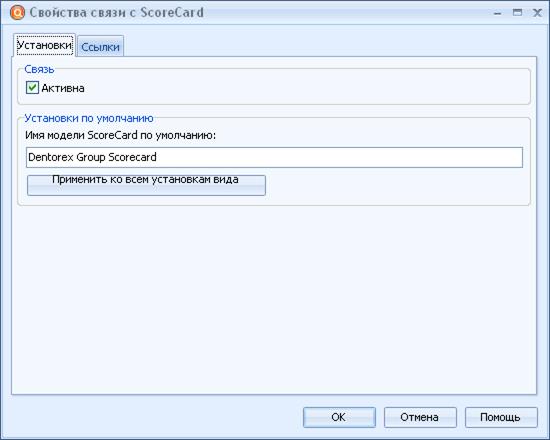Click blank space inside the Связь group box

click(305, 88)
